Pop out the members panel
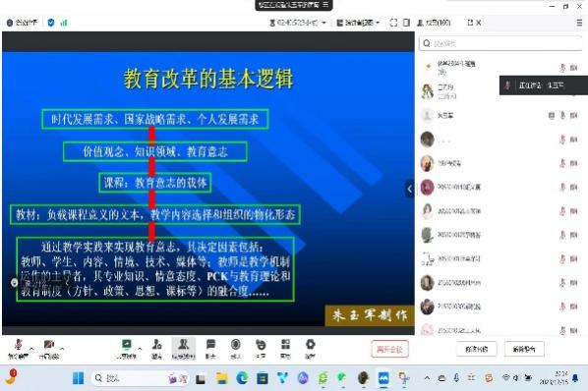 point(470,23)
